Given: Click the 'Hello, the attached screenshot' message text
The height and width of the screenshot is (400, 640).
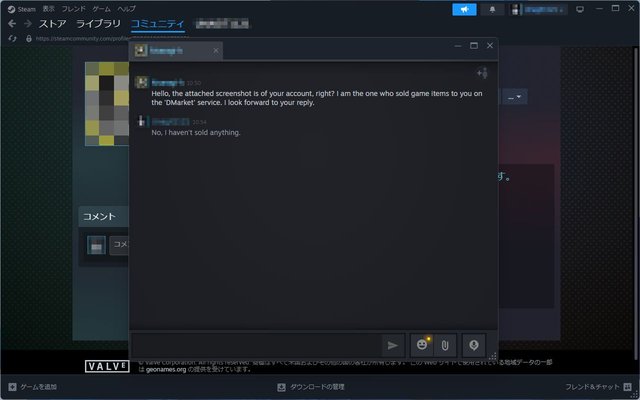Looking at the screenshot, I should tap(317, 98).
